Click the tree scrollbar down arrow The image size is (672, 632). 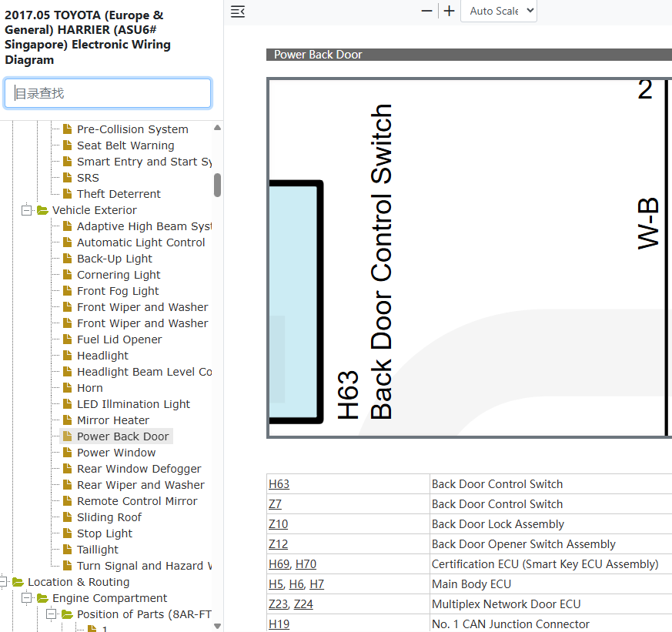(217, 626)
